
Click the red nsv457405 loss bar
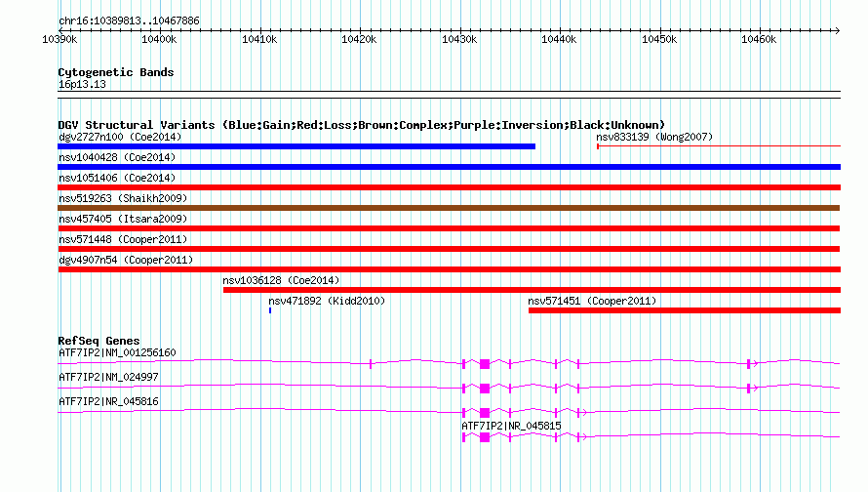click(449, 228)
